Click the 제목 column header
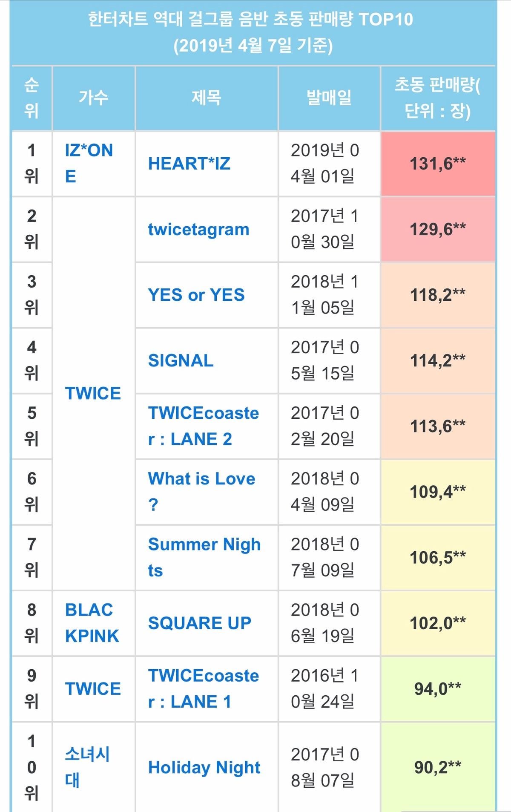The image size is (511, 812). (x=207, y=98)
